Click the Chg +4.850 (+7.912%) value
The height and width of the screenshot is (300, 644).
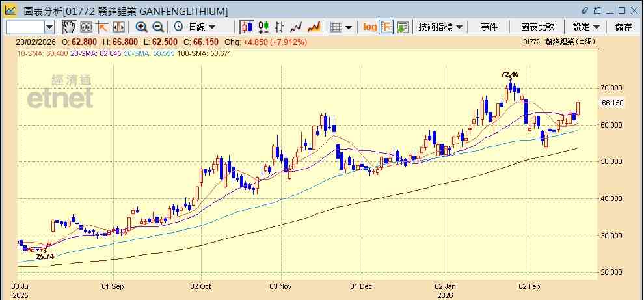[266, 42]
